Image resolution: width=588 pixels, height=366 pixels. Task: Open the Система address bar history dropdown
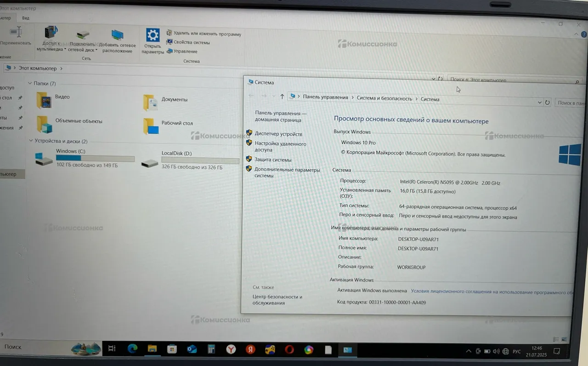[539, 103]
